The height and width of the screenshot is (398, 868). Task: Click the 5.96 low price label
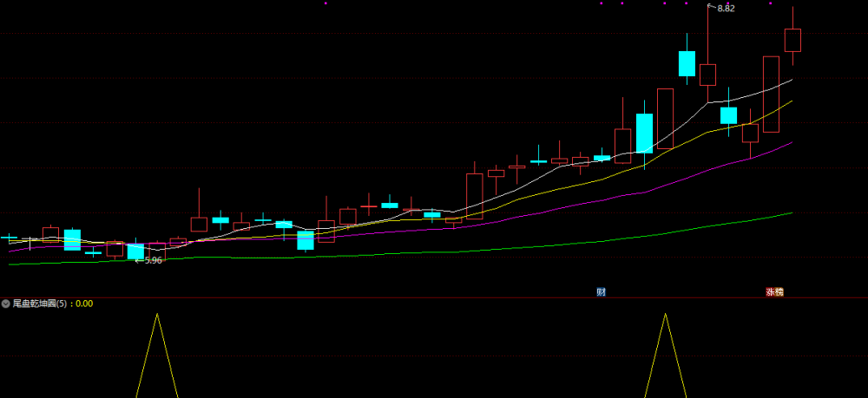coord(153,260)
